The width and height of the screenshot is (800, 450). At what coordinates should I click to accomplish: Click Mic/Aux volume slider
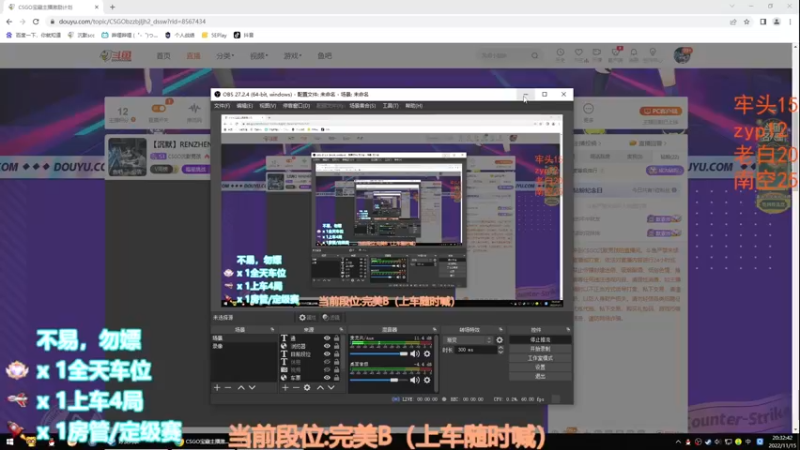(x=379, y=354)
